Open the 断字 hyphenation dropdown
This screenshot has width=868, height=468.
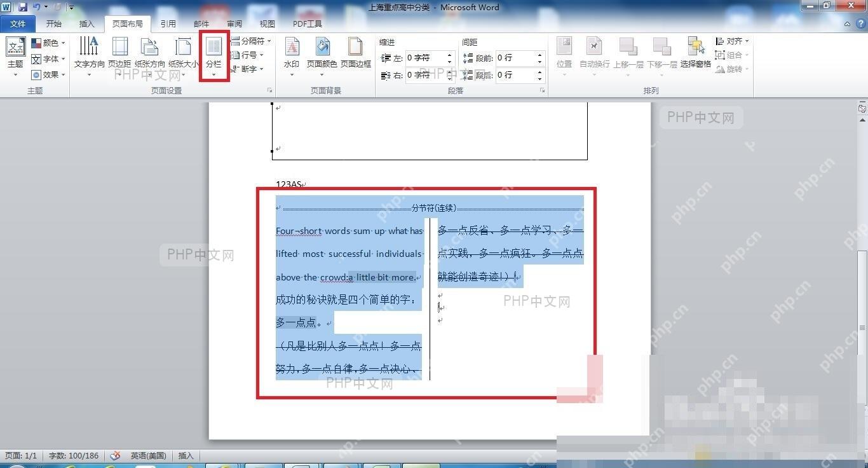[247, 69]
